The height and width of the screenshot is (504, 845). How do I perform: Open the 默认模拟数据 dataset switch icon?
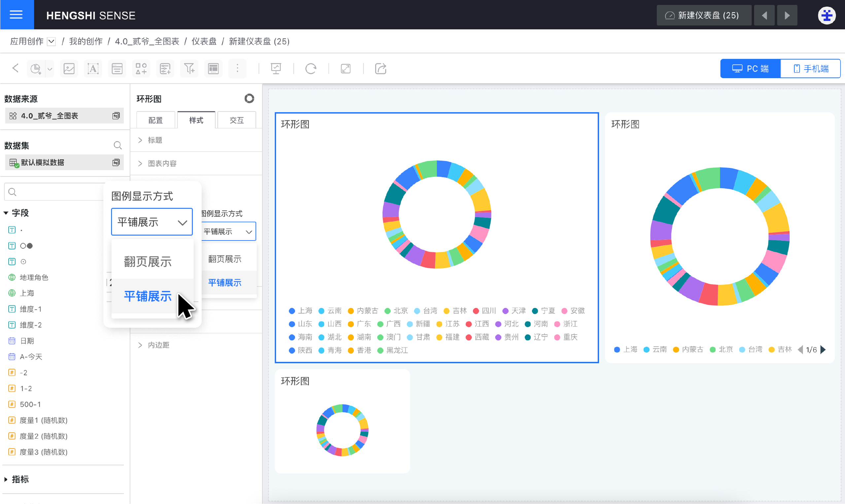(116, 162)
